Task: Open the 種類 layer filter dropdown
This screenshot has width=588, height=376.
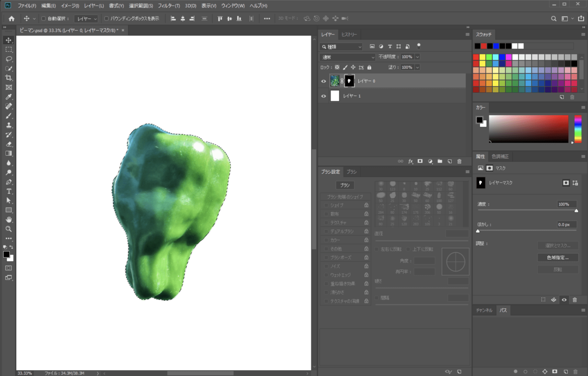Action: point(342,47)
